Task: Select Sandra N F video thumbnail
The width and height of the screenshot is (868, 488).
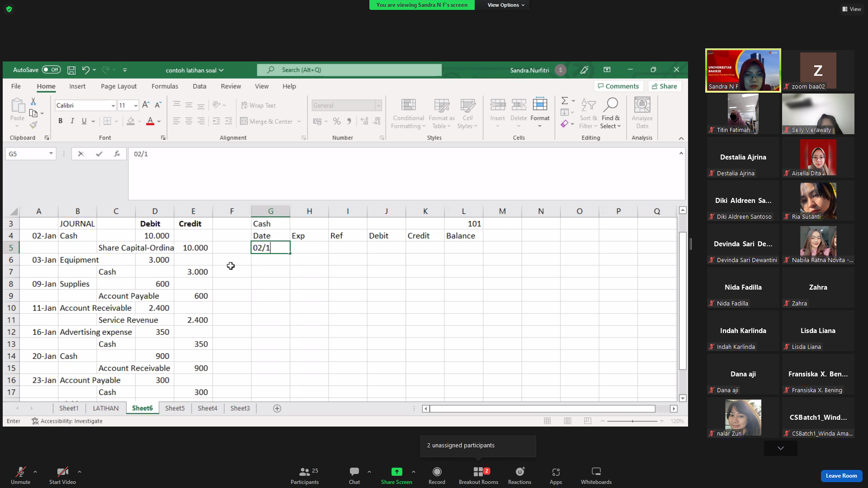Action: pyautogui.click(x=743, y=70)
